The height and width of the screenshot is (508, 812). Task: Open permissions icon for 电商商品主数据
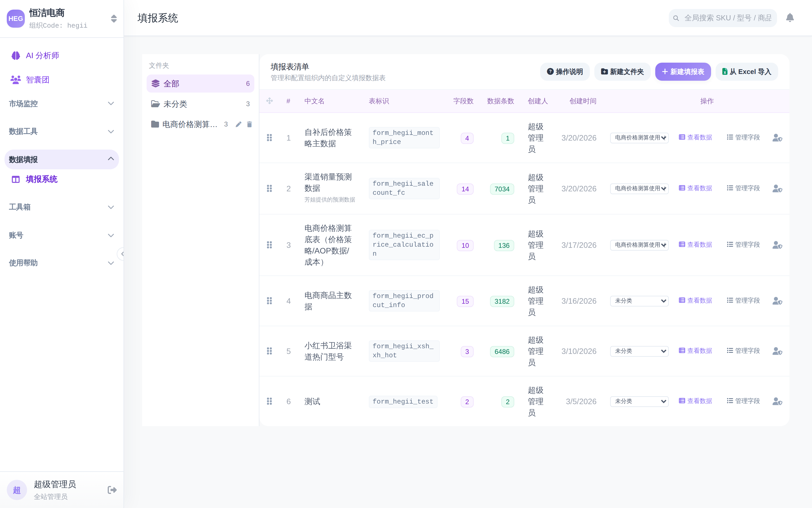tap(777, 301)
